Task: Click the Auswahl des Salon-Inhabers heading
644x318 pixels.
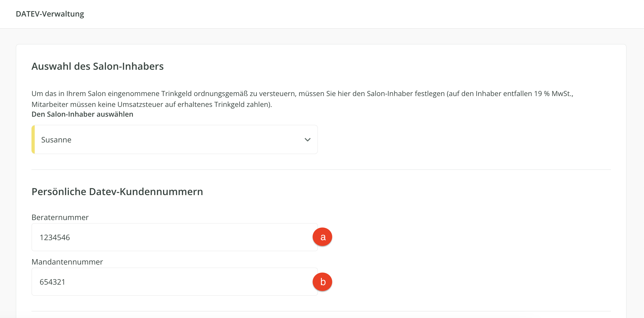Action: click(x=97, y=66)
